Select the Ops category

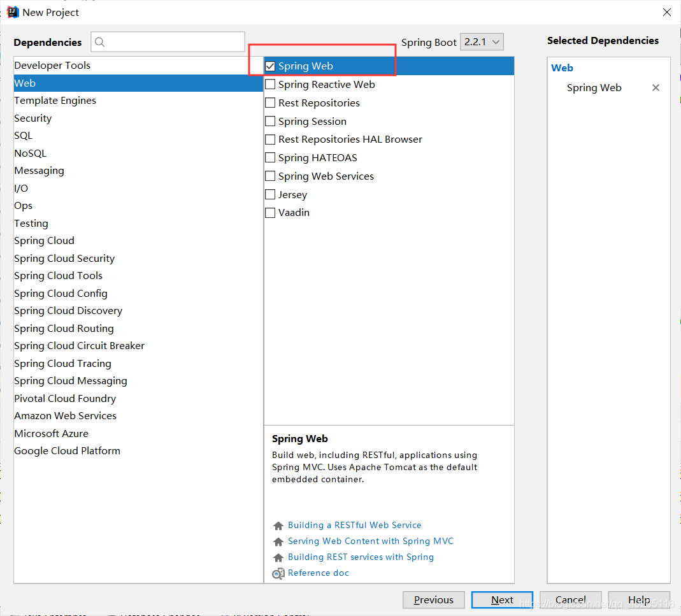(138, 206)
